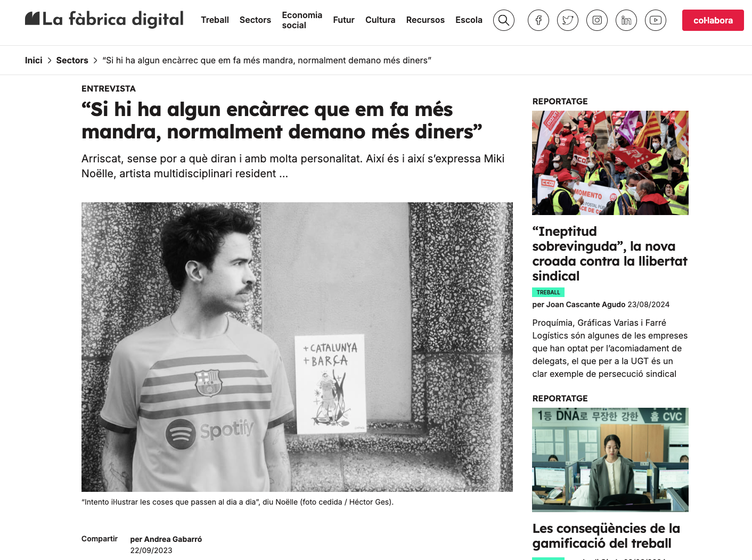Open the Economia social menu
The width and height of the screenshot is (752, 560).
pos(302,20)
